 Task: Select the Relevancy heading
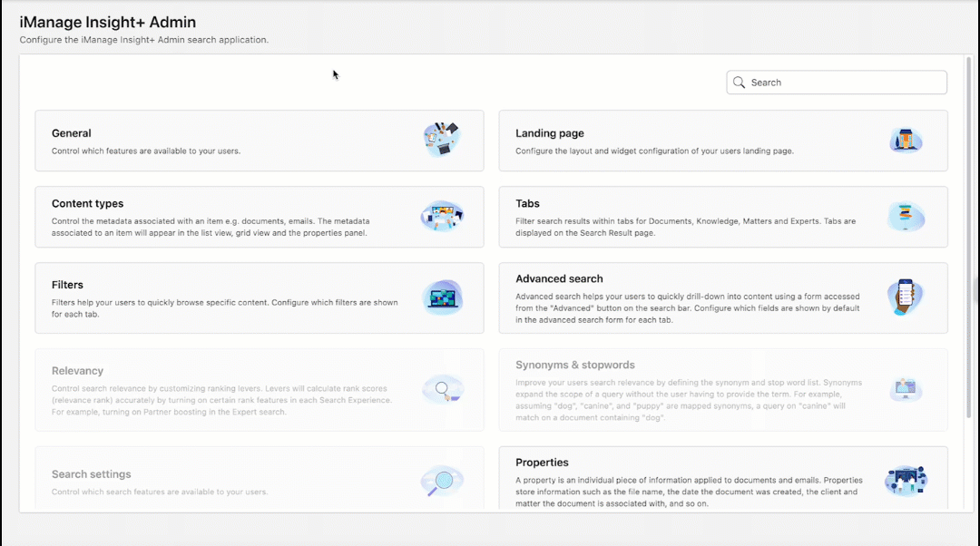pyautogui.click(x=77, y=371)
